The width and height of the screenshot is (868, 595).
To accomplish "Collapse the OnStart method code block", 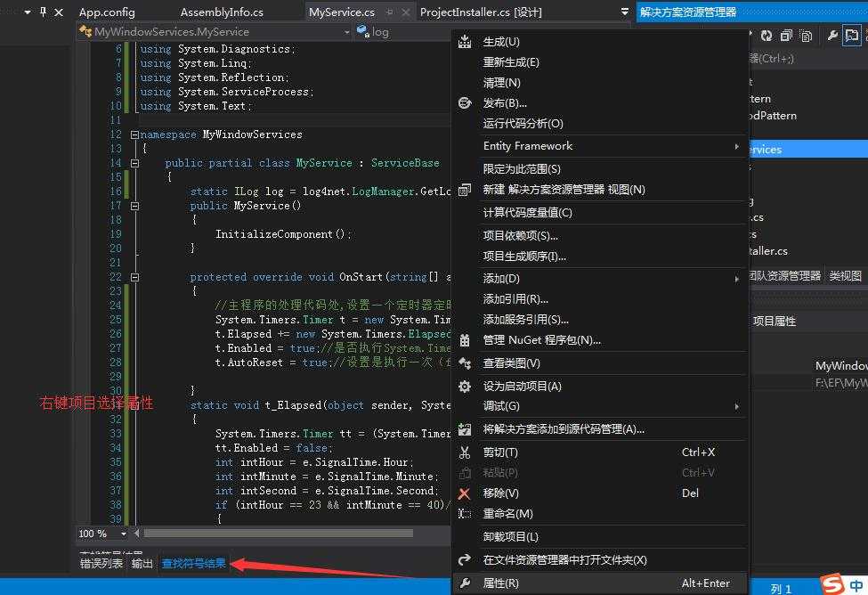I will (134, 277).
